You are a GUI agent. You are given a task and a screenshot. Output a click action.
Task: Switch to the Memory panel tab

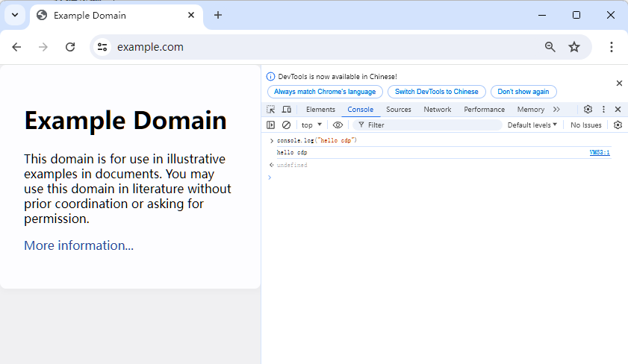point(531,109)
